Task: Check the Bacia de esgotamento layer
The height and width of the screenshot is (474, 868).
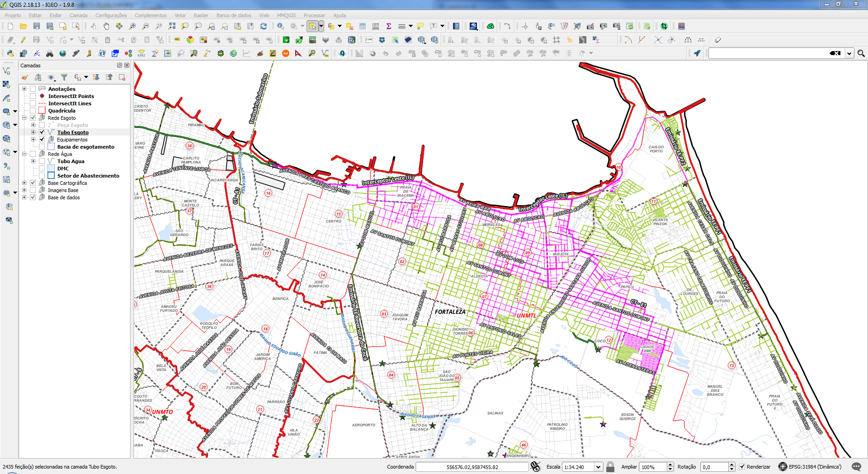Action: tap(42, 147)
